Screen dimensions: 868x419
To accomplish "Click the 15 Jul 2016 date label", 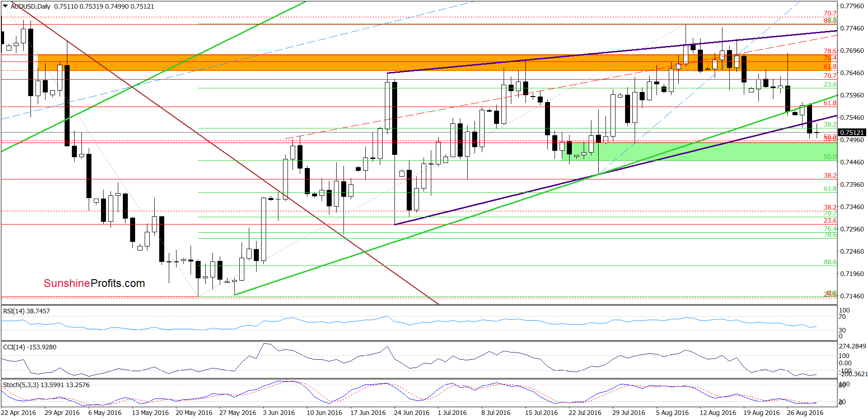I will tap(541, 413).
